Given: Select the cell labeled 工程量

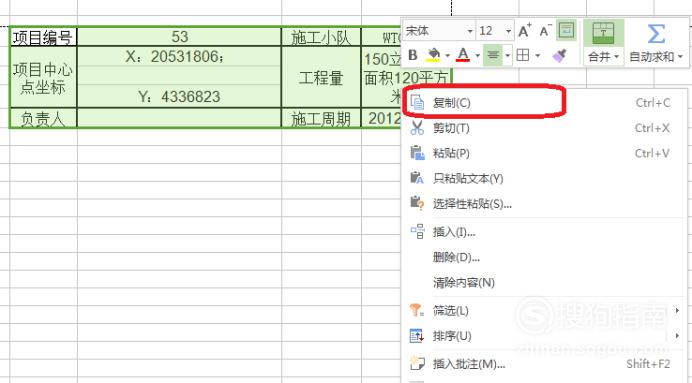Looking at the screenshot, I should [x=321, y=77].
